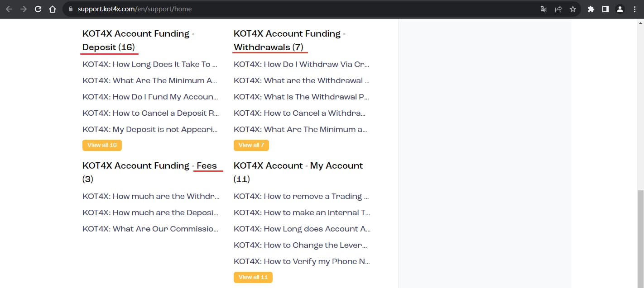Open article 'What Is The Withdrawal P...'
This screenshot has height=288, width=644.
[x=302, y=97]
